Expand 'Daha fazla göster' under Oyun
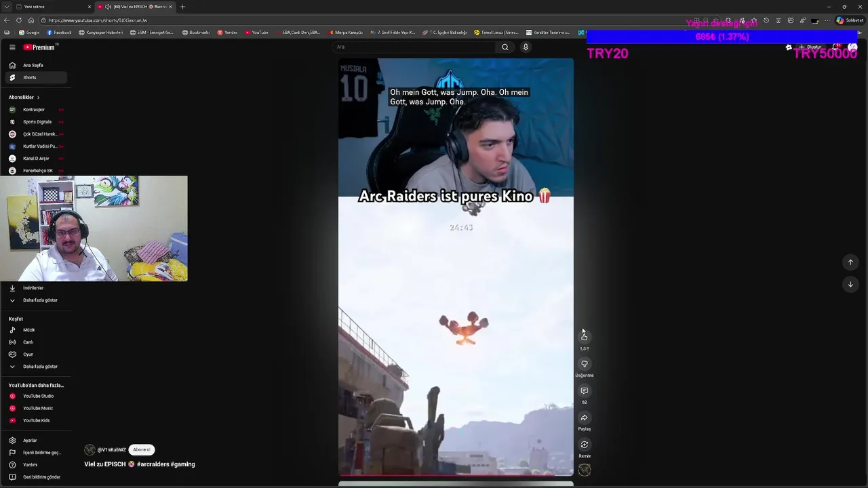The width and height of the screenshot is (868, 488). pos(36,367)
